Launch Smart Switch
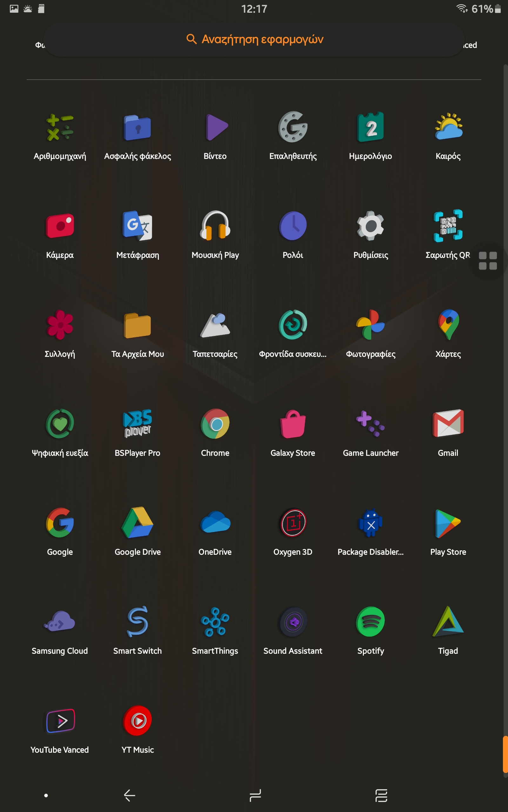This screenshot has width=508, height=812. pyautogui.click(x=137, y=622)
